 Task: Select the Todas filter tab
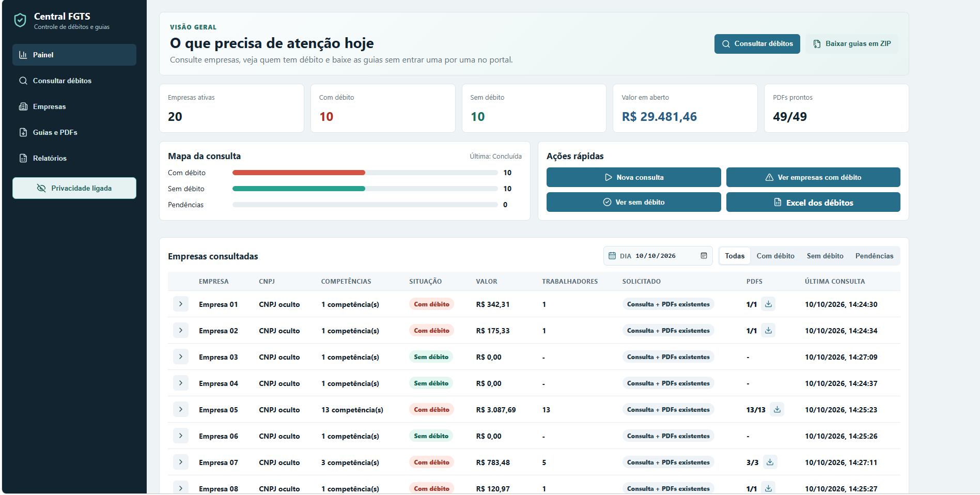735,256
